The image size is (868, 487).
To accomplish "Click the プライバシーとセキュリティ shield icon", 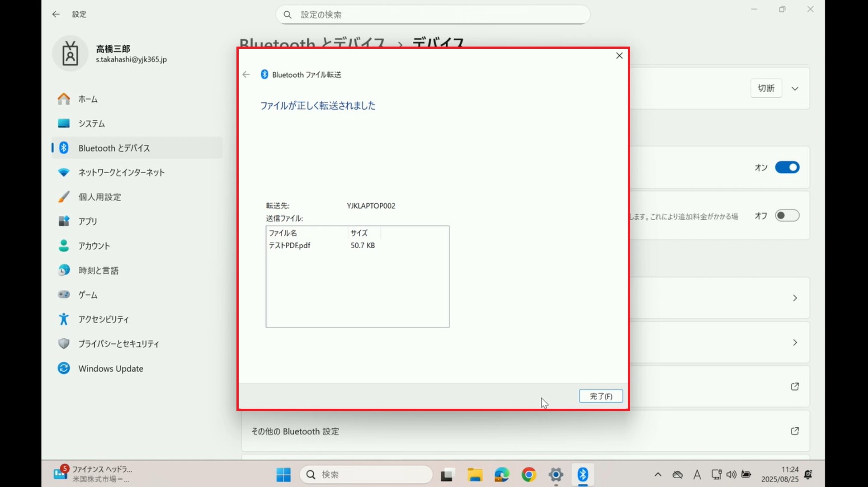I will [64, 344].
